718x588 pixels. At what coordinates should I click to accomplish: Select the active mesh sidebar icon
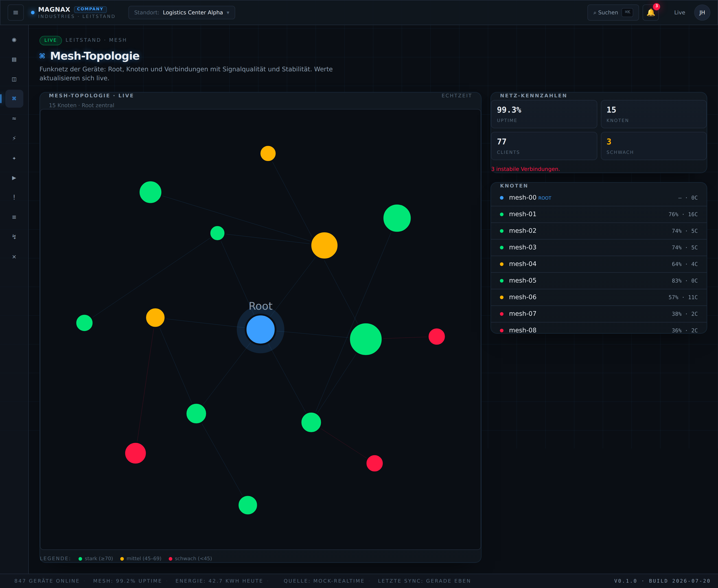click(x=14, y=99)
